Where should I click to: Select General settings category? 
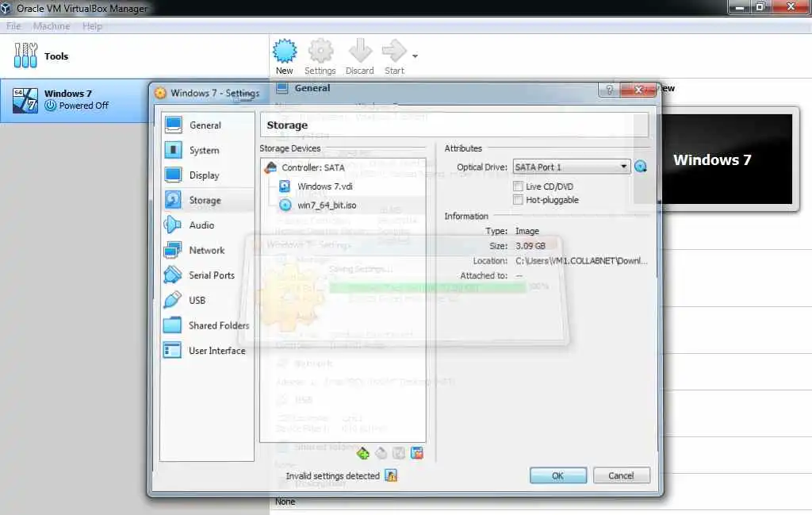click(x=207, y=125)
